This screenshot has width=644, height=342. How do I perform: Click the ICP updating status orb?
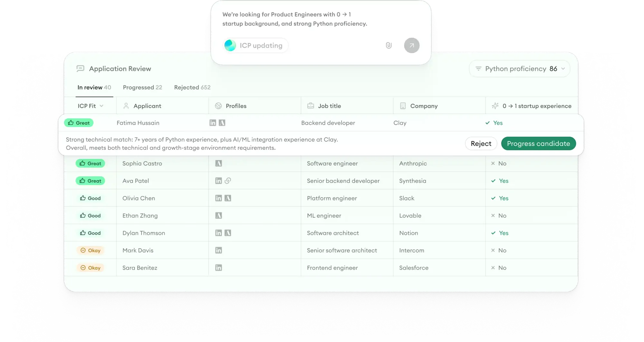tap(230, 45)
